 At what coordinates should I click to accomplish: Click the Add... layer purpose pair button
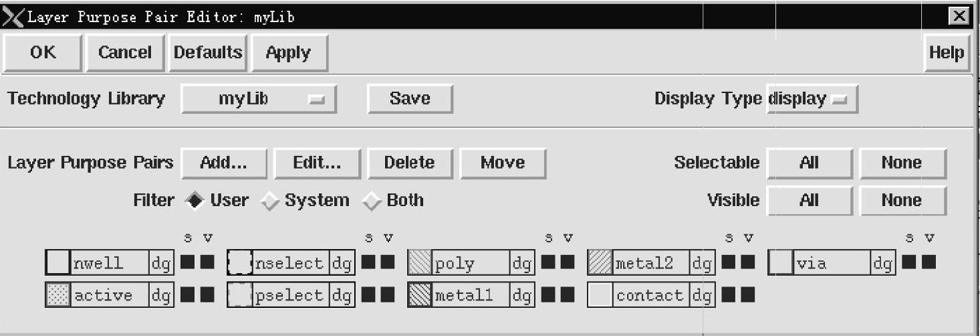coord(224,163)
